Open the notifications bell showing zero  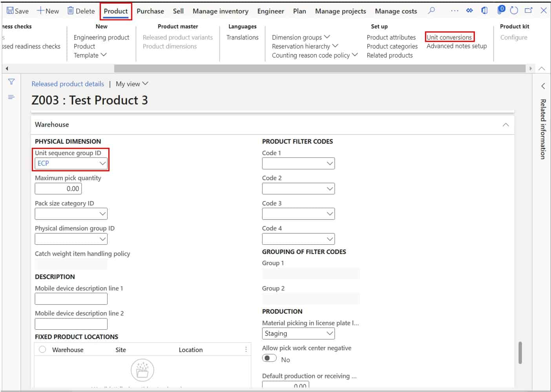click(500, 11)
